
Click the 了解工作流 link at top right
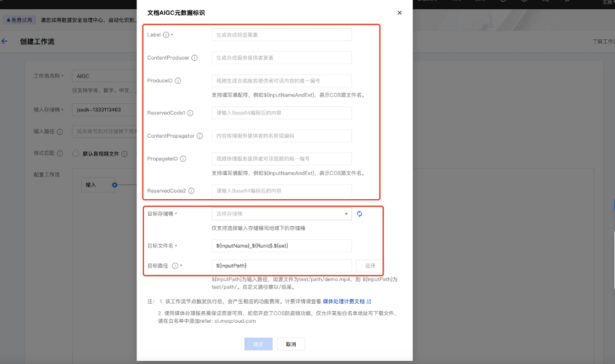coord(603,41)
